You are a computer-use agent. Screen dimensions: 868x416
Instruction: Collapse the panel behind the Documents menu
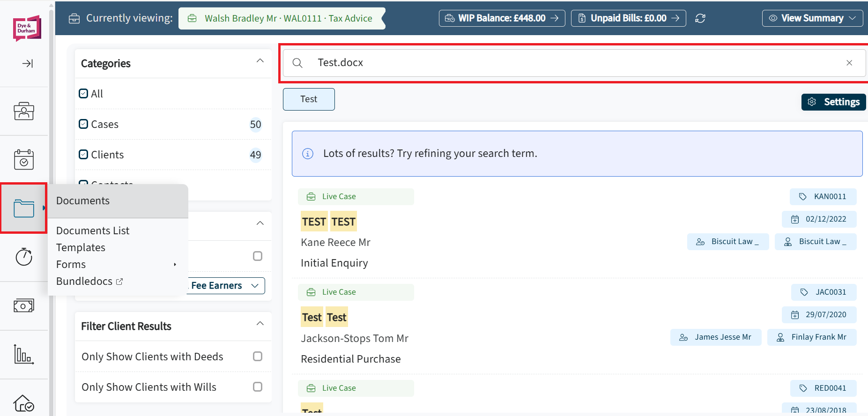[x=260, y=223]
